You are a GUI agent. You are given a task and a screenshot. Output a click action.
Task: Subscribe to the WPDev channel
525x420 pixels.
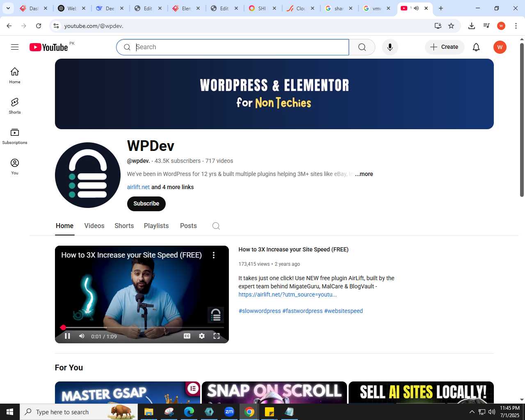pos(146,204)
